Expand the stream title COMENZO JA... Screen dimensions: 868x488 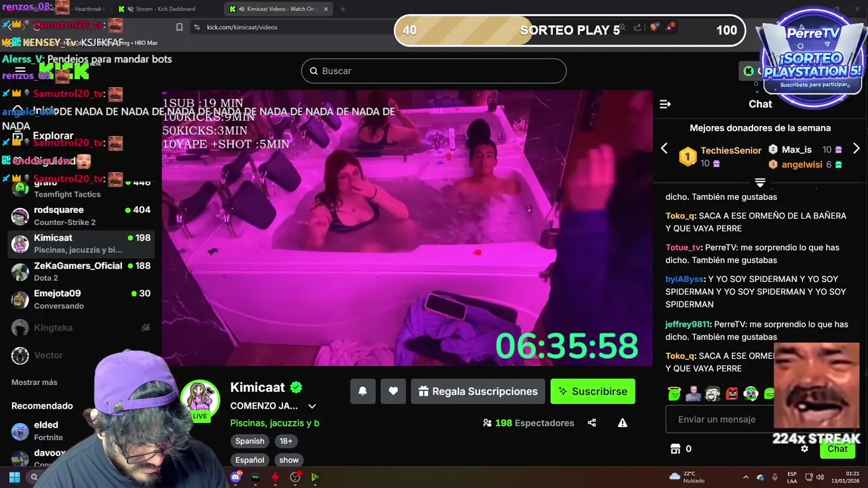coord(312,406)
